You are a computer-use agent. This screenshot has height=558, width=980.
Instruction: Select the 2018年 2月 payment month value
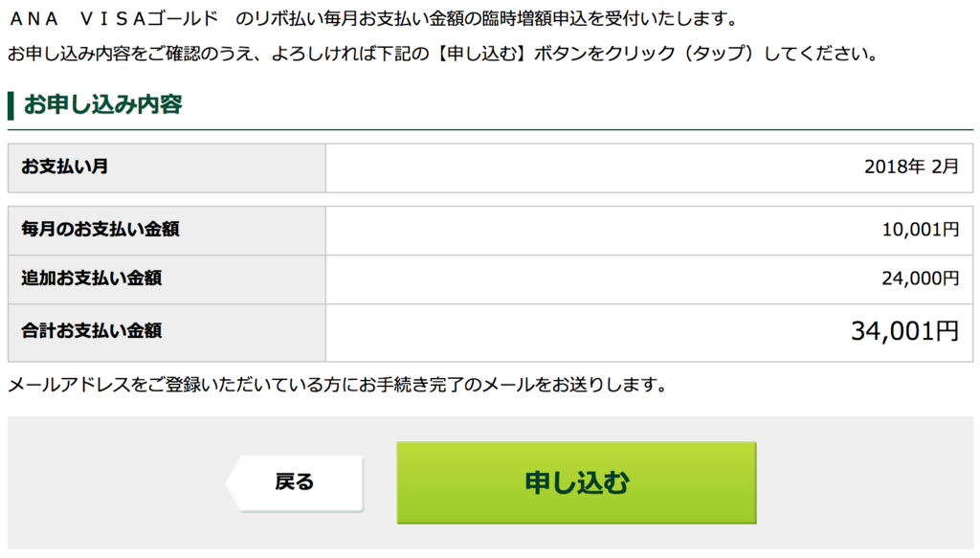911,167
